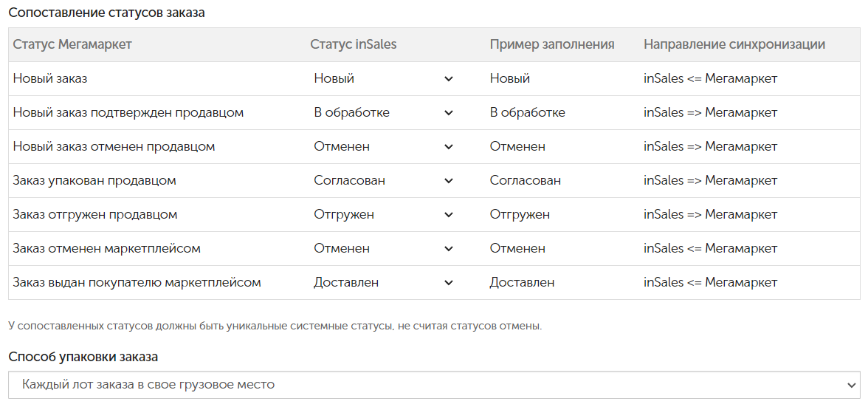Click the note about уникальные системные статусы
This screenshot has height=407, width=868.
coord(275,326)
